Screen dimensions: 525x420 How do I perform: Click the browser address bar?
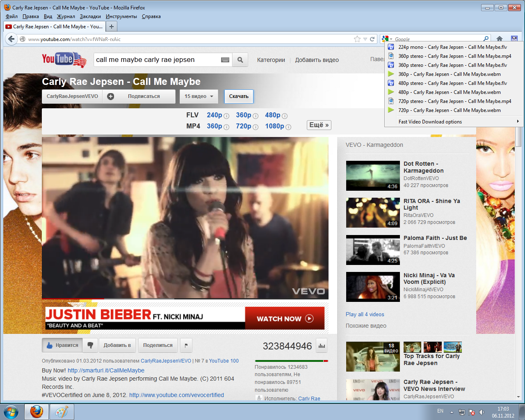point(189,39)
